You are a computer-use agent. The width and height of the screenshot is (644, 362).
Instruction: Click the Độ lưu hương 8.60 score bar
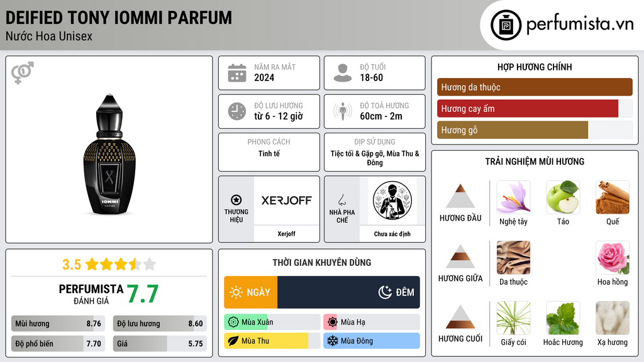click(x=160, y=324)
